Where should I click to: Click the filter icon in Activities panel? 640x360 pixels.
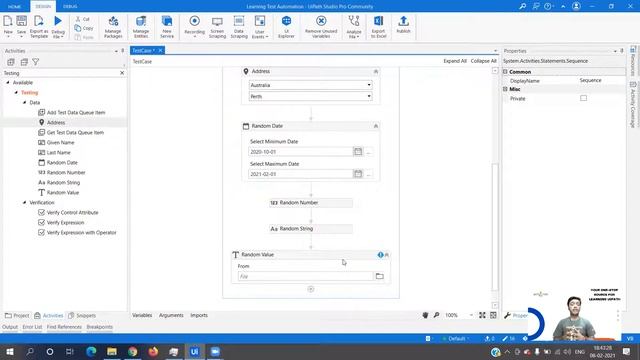click(x=36, y=62)
